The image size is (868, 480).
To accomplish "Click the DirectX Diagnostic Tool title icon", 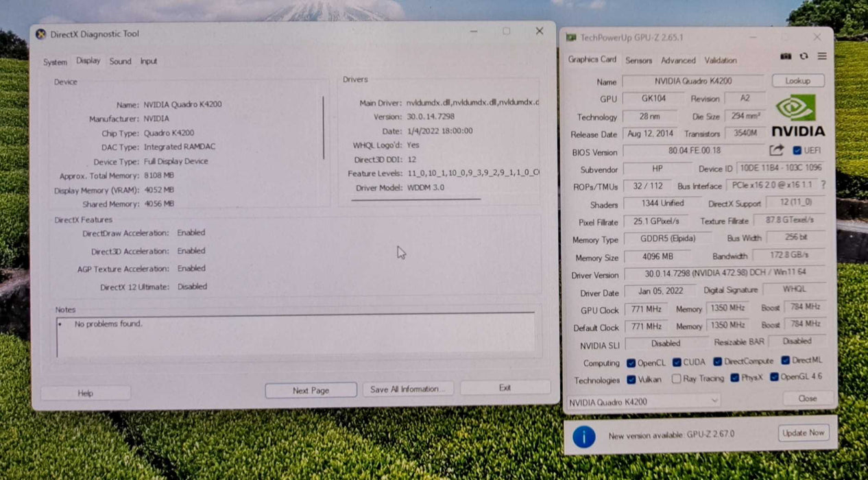I will (41, 34).
